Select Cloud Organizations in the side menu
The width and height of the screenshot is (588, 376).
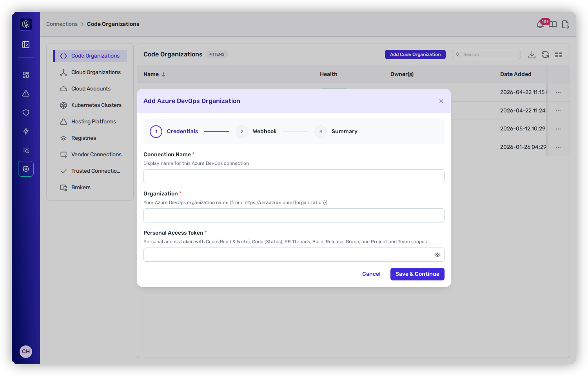tap(90, 72)
